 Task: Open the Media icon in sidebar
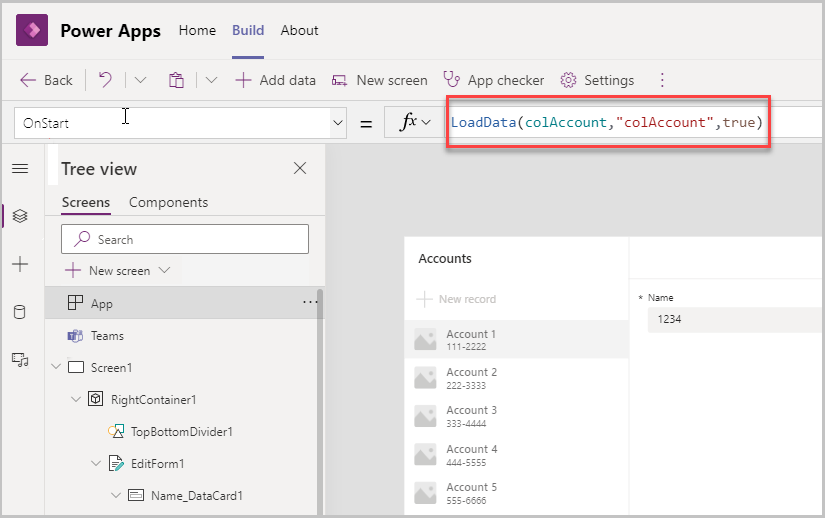click(20, 360)
